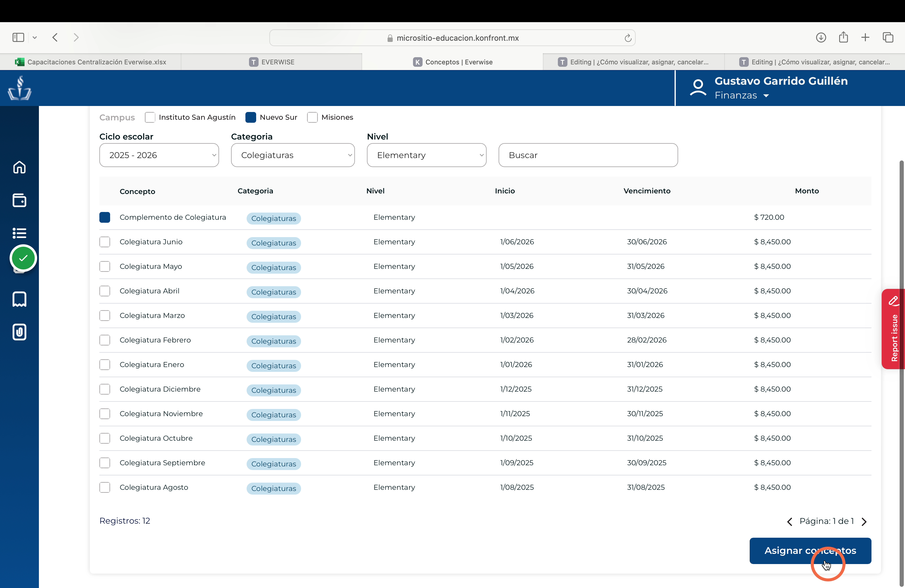Check the Instituto San Agustín campus checkbox
The height and width of the screenshot is (588, 905).
click(x=150, y=117)
